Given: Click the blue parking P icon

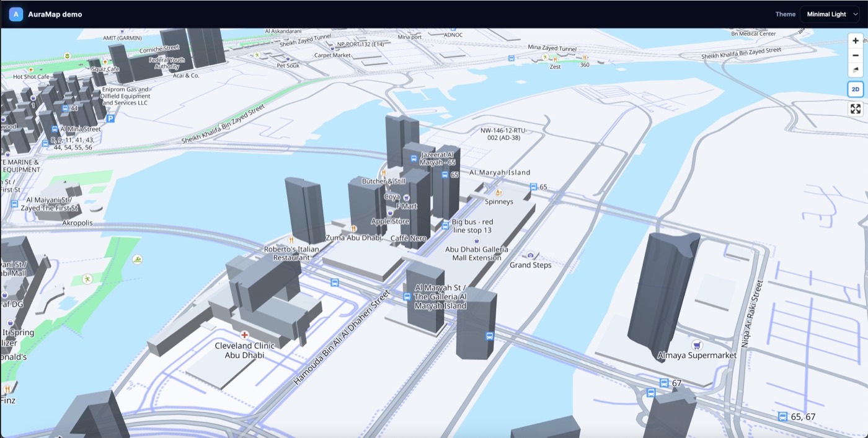Looking at the screenshot, I should 110,118.
